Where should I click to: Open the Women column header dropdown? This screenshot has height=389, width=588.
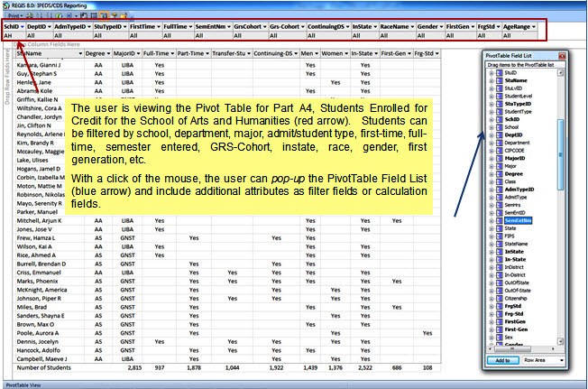(x=346, y=53)
